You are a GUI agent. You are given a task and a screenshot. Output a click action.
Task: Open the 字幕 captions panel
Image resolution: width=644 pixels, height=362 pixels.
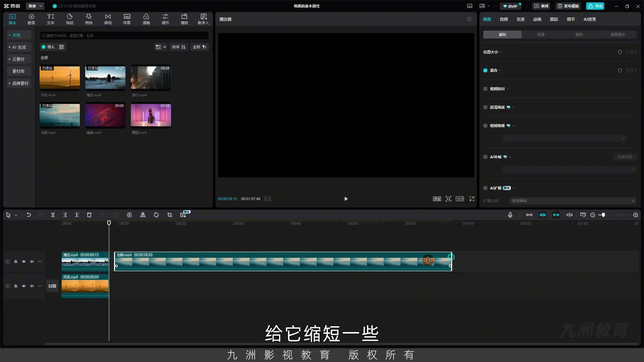tap(127, 19)
